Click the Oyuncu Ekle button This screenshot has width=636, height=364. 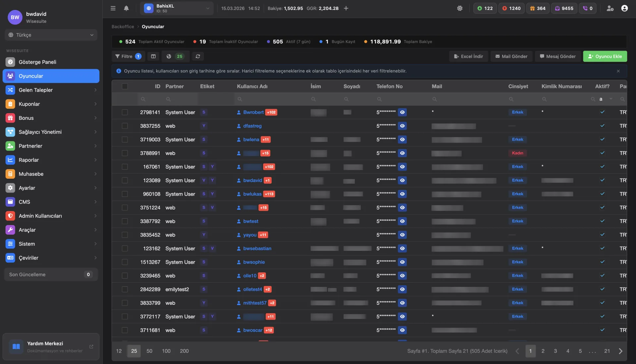pos(605,56)
